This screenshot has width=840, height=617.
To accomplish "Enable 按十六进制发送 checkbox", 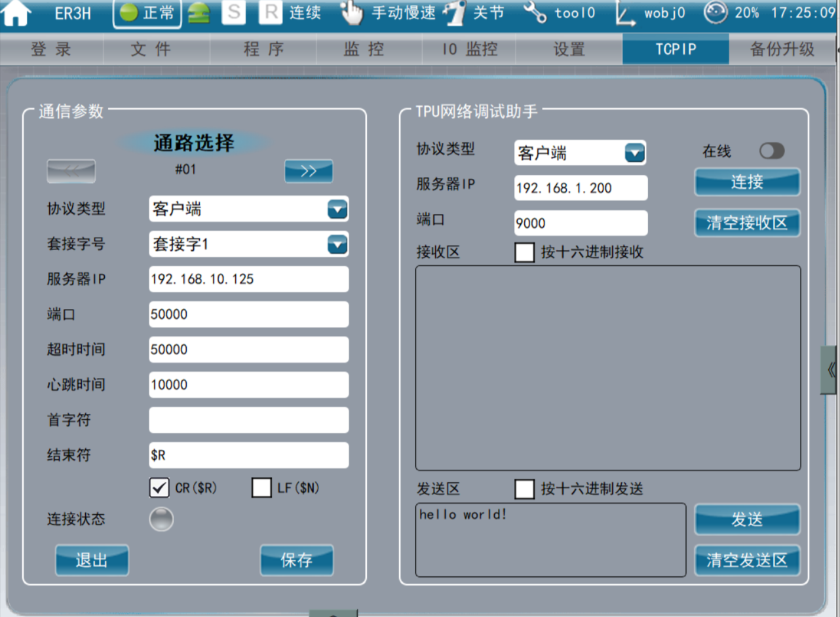I will tap(525, 489).
